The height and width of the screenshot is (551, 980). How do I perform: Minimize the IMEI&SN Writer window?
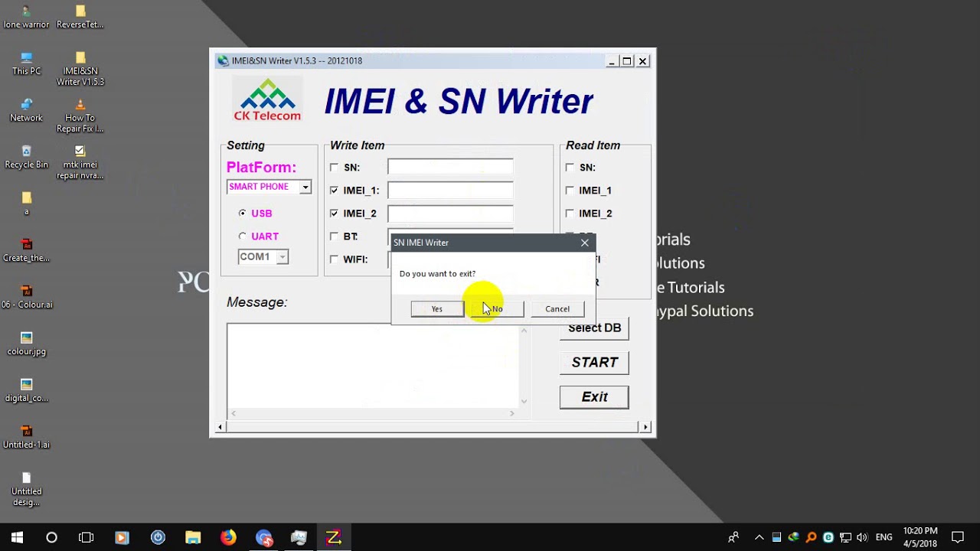pos(611,61)
